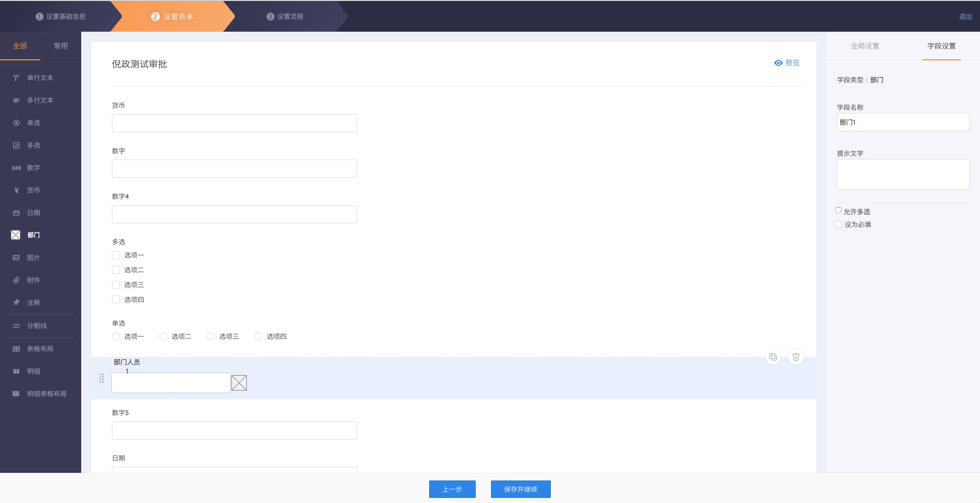Add the 注释 pin component icon

16,303
